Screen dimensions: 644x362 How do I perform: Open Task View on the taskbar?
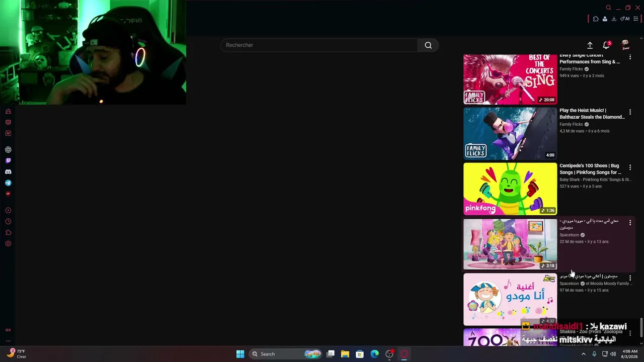coord(331,354)
